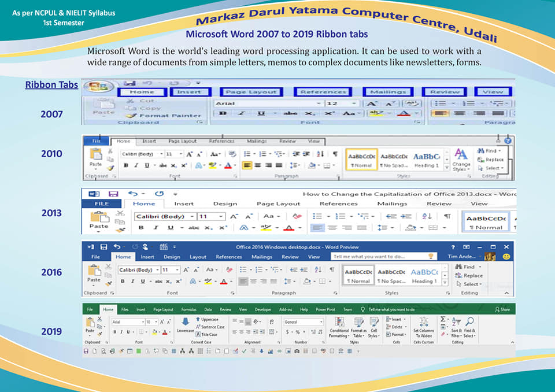Click Set Columns To Widest in the 2019 ribbon
555x392 pixels.
[423, 328]
